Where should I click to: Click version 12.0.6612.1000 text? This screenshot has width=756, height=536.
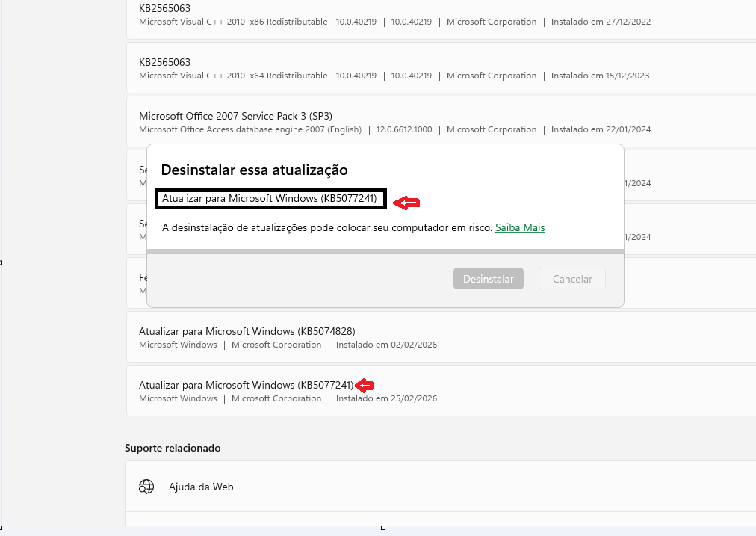[404, 129]
